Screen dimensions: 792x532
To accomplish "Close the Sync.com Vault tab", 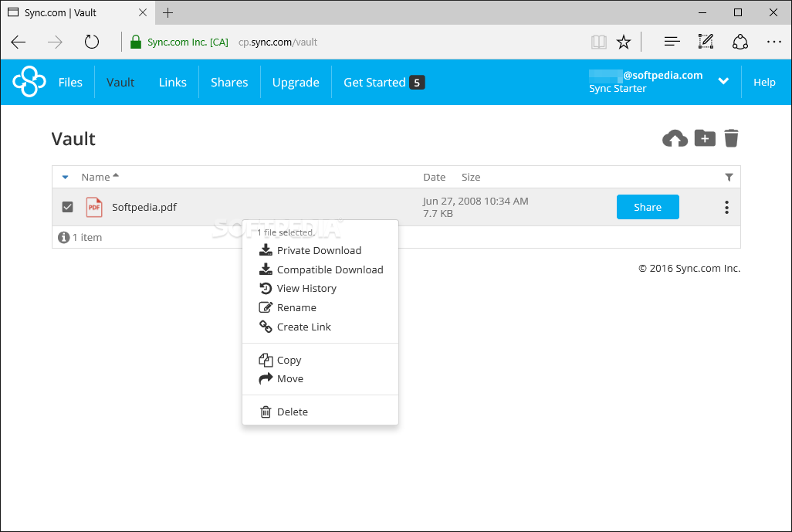I will (x=143, y=12).
